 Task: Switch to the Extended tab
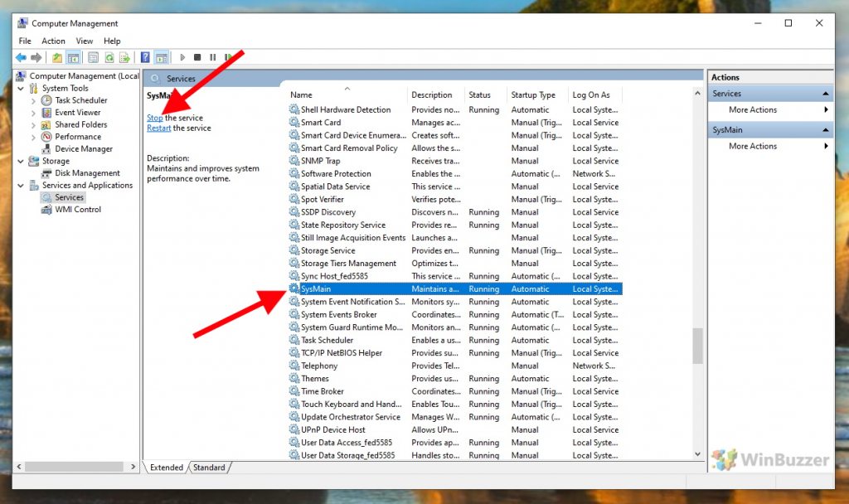tap(166, 468)
